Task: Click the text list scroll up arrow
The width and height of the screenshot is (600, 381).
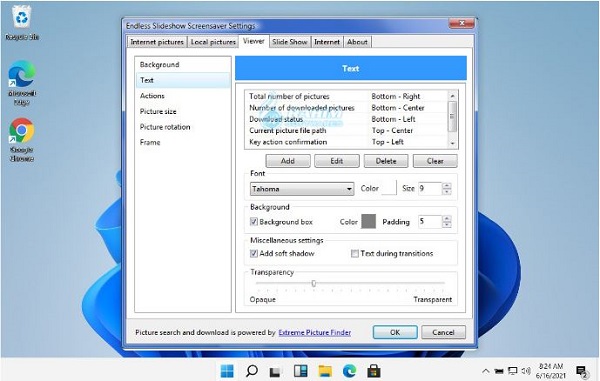Action: pyautogui.click(x=453, y=96)
